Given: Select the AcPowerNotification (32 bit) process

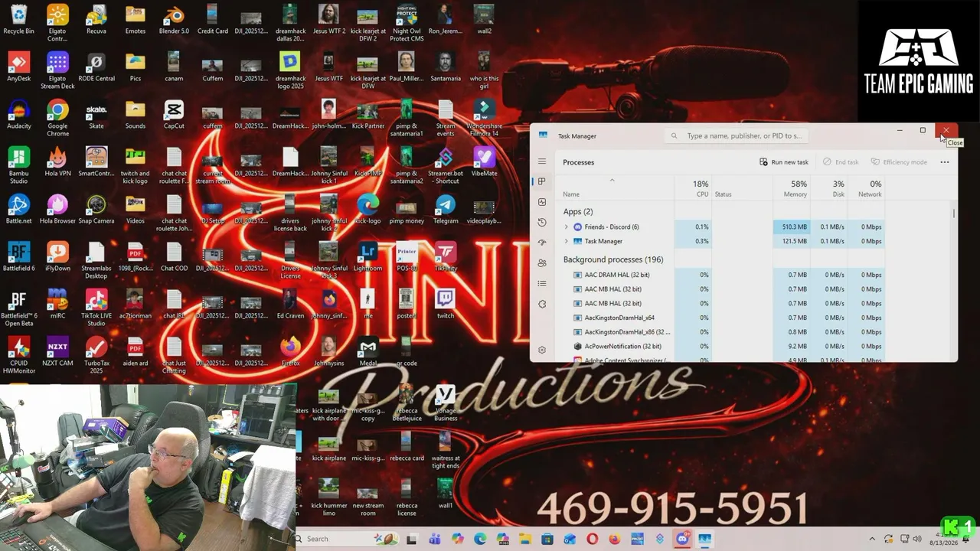Looking at the screenshot, I should (622, 347).
